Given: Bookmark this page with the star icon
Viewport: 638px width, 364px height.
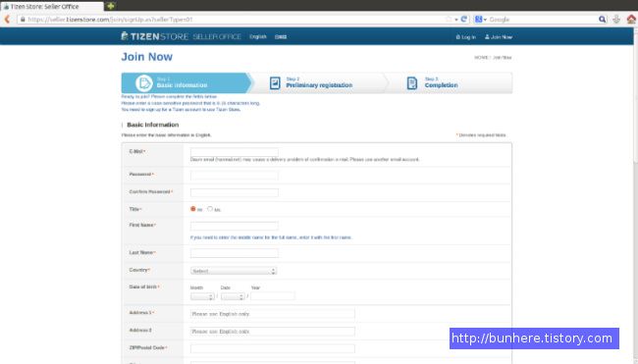Looking at the screenshot, I should pos(449,19).
